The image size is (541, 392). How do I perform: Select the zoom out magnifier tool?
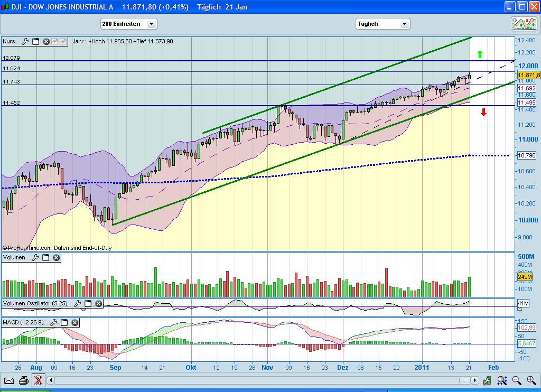tap(516, 380)
